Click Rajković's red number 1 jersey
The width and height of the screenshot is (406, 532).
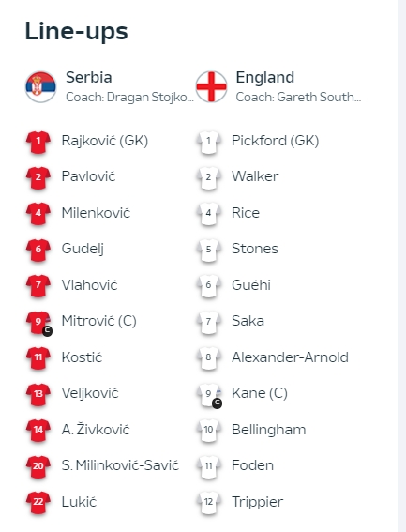(38, 142)
